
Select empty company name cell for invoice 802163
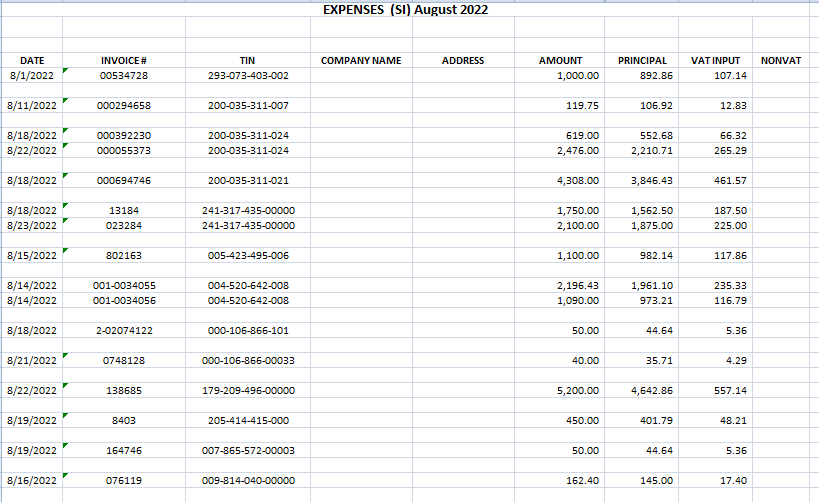pyautogui.click(x=361, y=255)
